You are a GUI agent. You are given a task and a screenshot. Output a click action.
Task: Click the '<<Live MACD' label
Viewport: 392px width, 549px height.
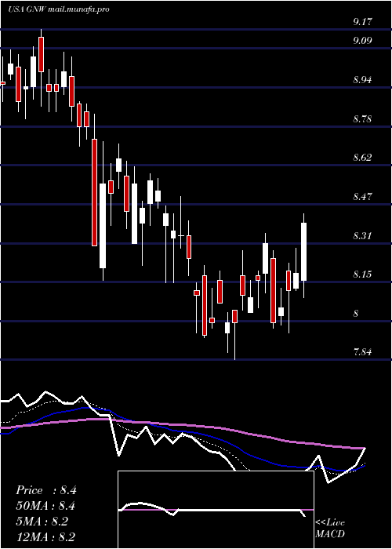pos(330,529)
